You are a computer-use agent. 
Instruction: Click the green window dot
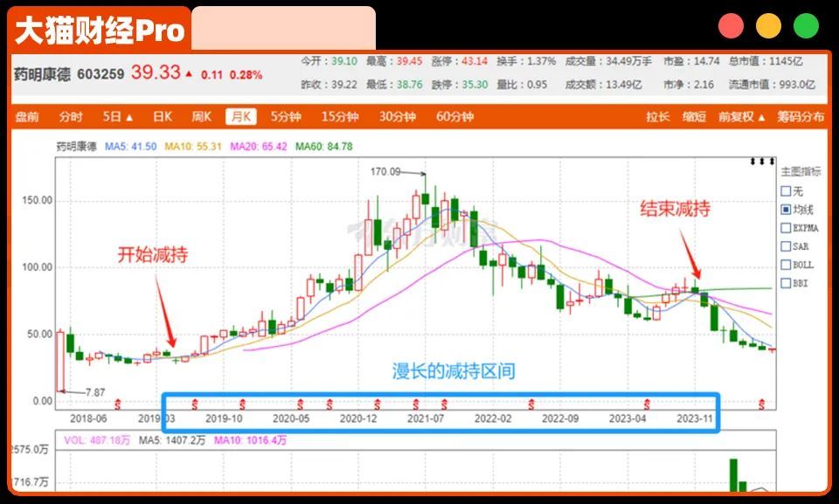click(806, 26)
